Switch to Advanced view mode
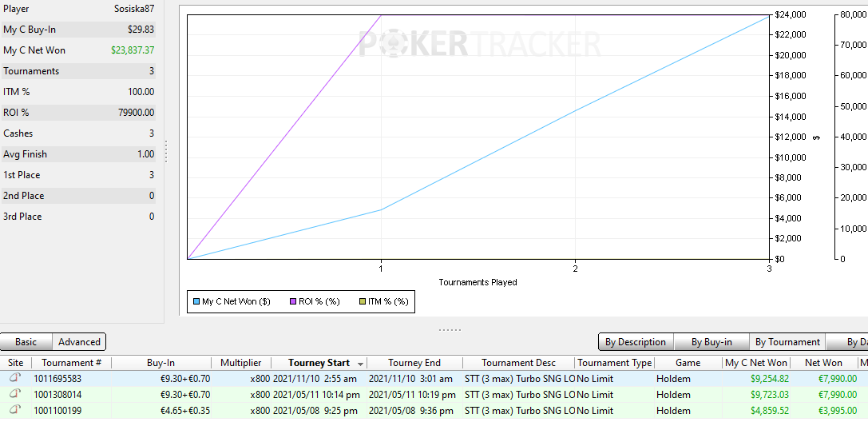The image size is (868, 422). click(80, 342)
